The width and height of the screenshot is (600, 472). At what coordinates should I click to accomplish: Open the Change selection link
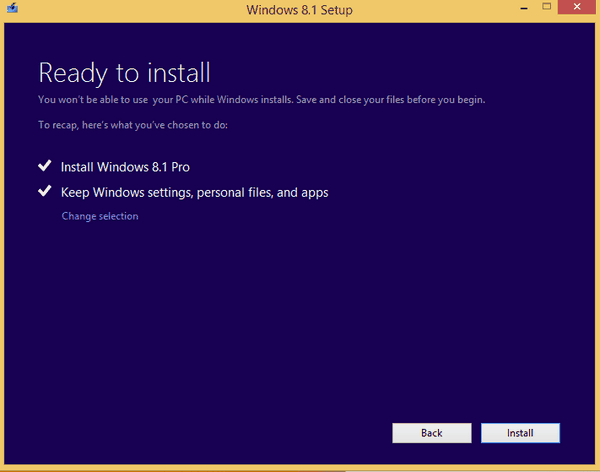click(100, 216)
